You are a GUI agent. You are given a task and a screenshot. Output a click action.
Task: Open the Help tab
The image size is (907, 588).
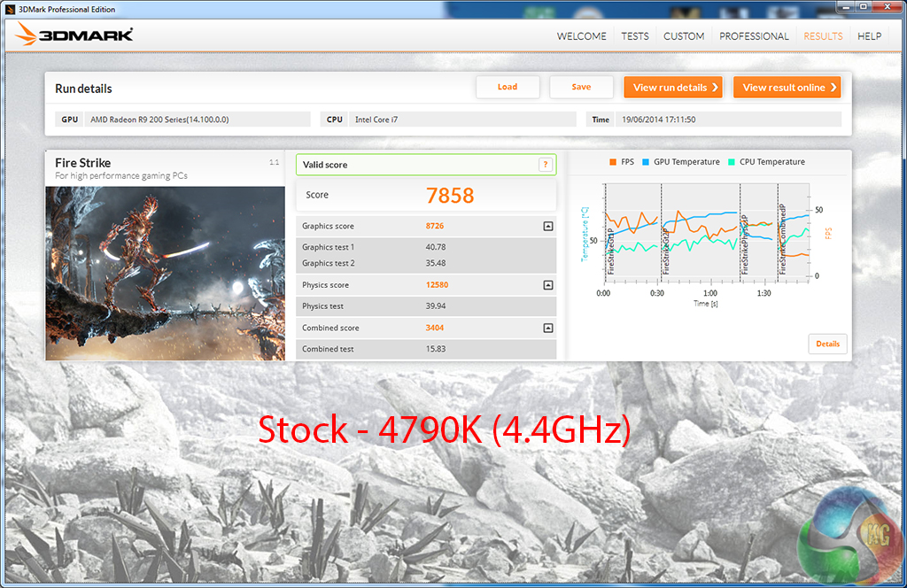pos(869,35)
